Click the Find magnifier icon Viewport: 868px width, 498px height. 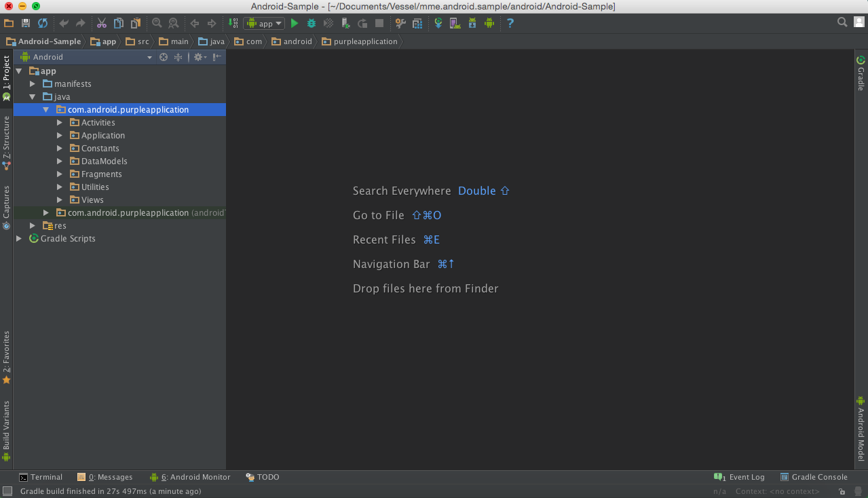[x=157, y=23]
